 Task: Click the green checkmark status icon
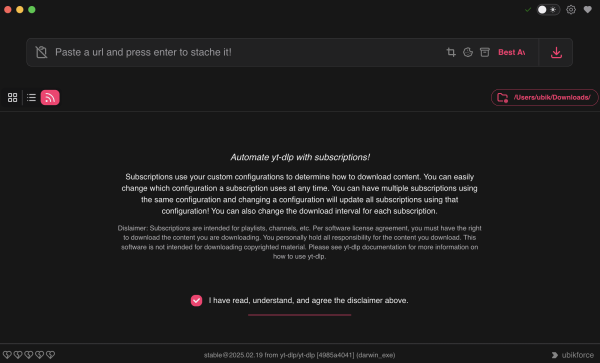tap(528, 10)
